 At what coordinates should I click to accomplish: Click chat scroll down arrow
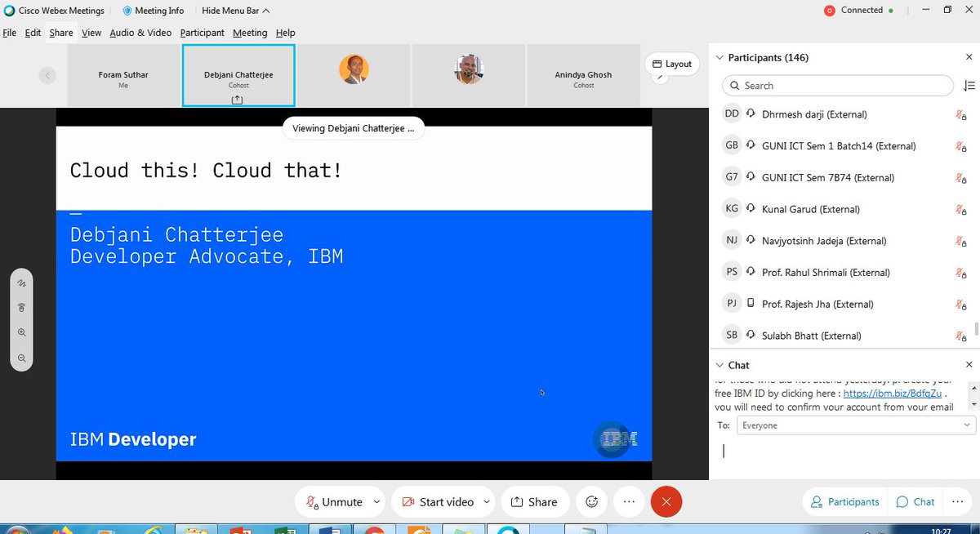click(973, 404)
